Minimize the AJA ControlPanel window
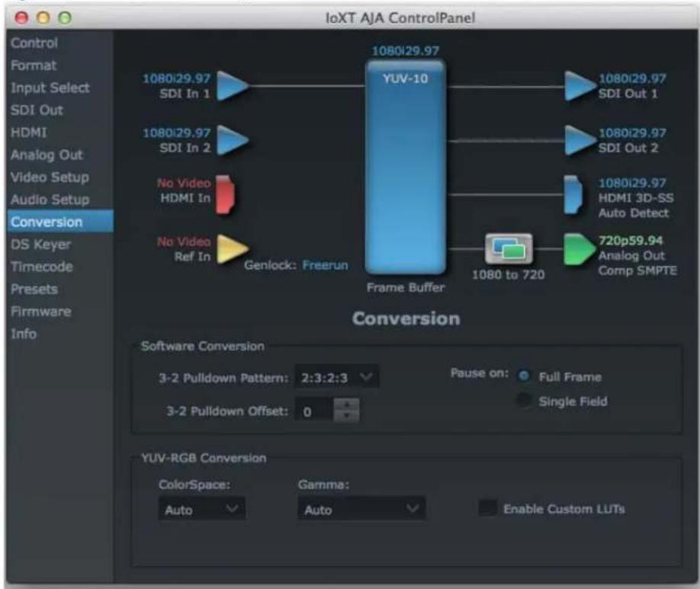Viewport: 700px width, 589px height. (x=43, y=18)
